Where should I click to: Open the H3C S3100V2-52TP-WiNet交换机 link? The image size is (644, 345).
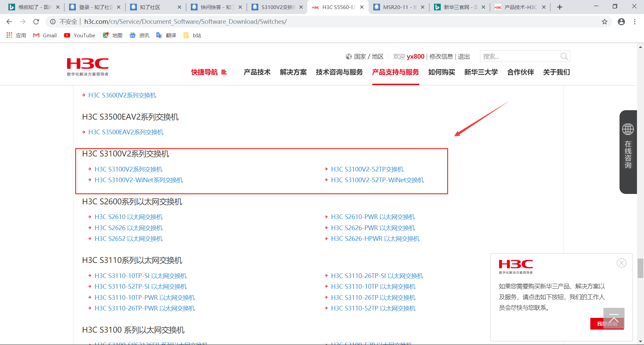pyautogui.click(x=377, y=180)
